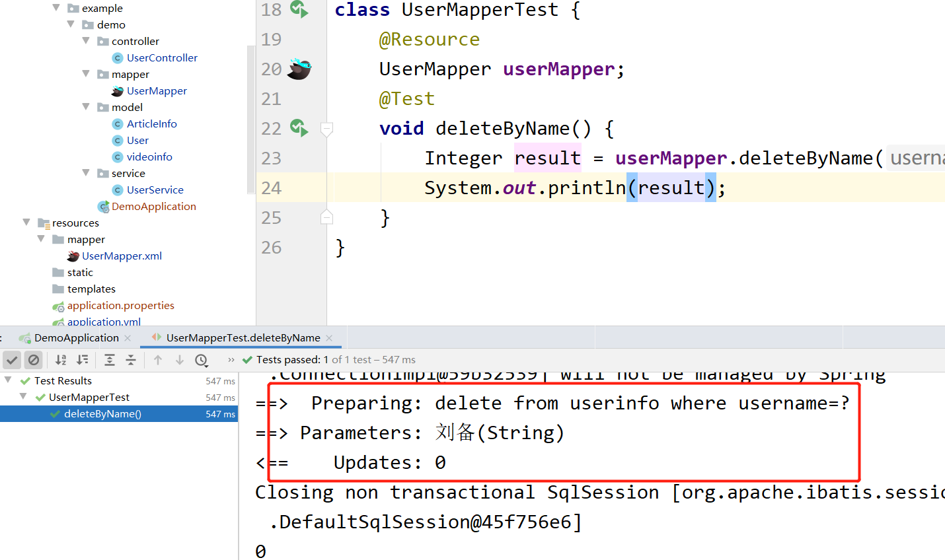Go to previous failed test arrow
Viewport: 945px width, 560px height.
158,360
